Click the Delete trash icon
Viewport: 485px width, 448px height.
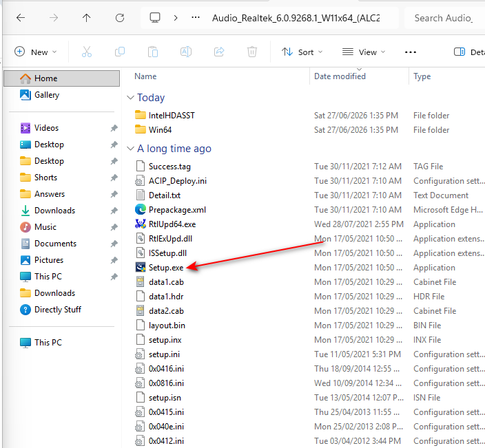(x=252, y=52)
